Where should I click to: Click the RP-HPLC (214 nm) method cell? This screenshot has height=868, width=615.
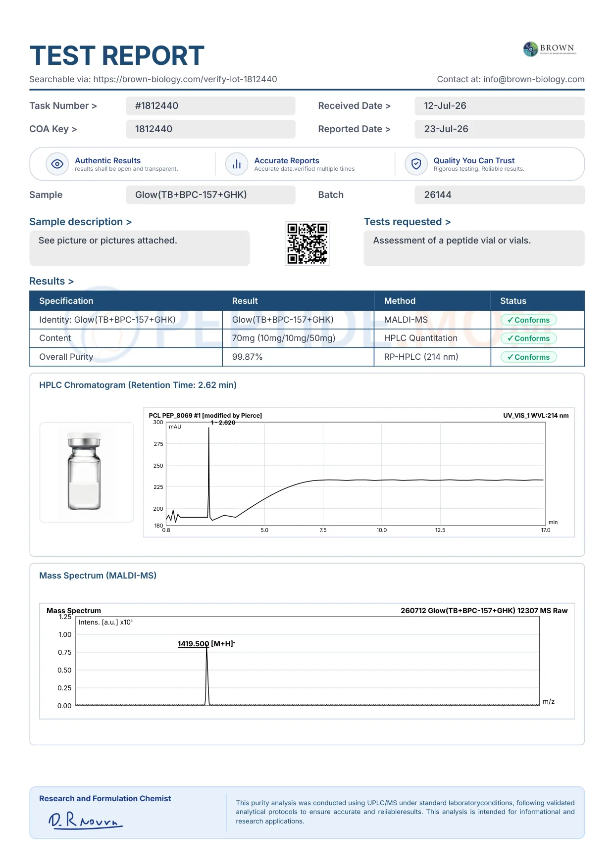point(432,357)
